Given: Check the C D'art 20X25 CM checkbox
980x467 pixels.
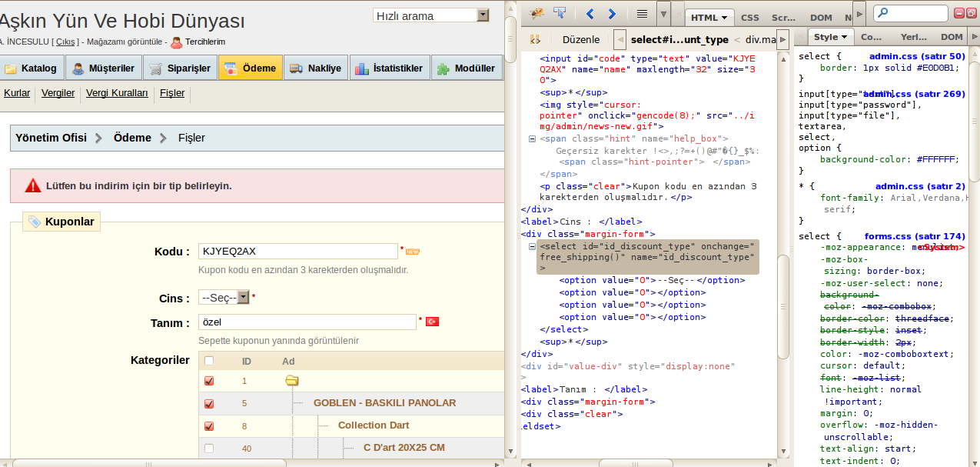Looking at the screenshot, I should coord(209,448).
